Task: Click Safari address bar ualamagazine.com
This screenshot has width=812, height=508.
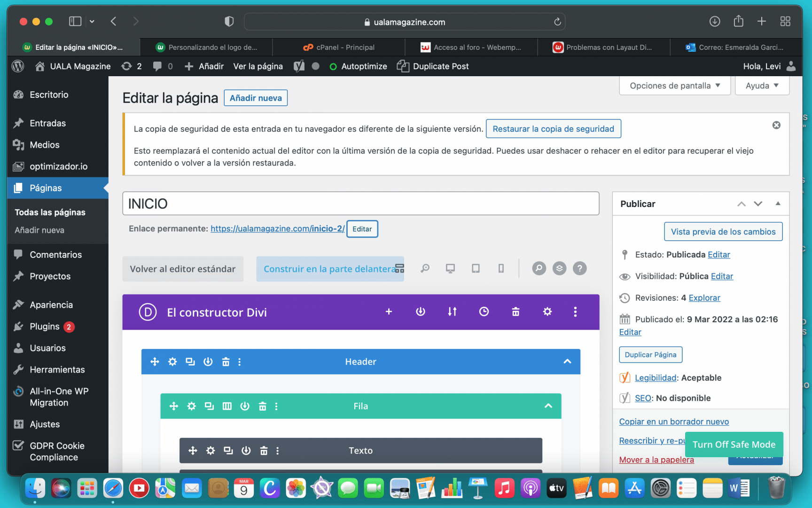Action: pyautogui.click(x=404, y=22)
